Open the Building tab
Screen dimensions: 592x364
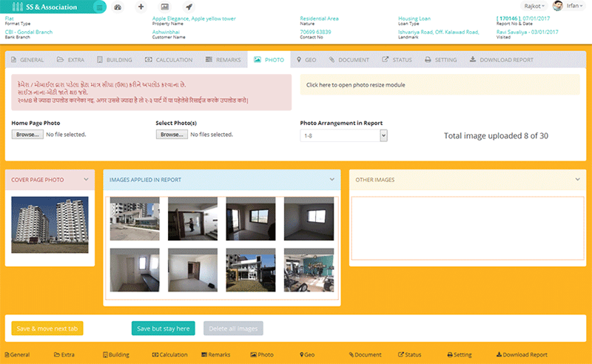114,60
